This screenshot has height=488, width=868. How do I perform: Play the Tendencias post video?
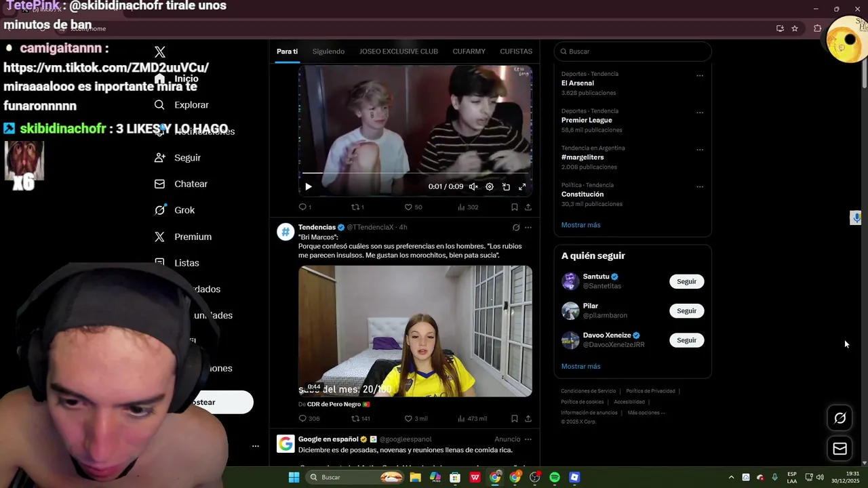point(415,331)
